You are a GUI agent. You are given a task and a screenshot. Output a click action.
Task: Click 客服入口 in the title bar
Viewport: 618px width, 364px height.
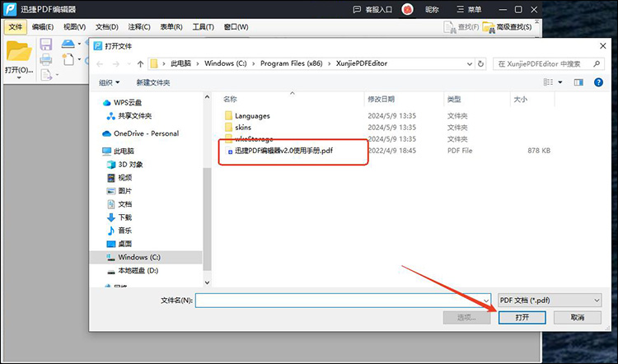coord(372,9)
